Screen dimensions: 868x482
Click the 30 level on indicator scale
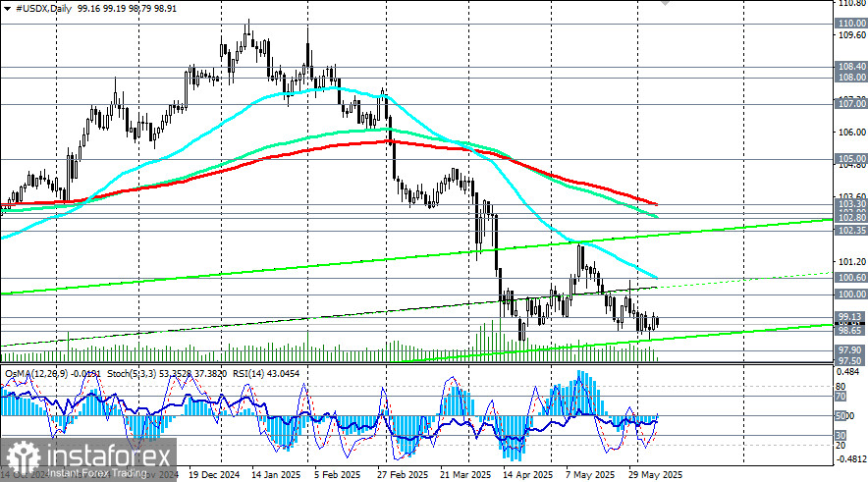tap(841, 436)
